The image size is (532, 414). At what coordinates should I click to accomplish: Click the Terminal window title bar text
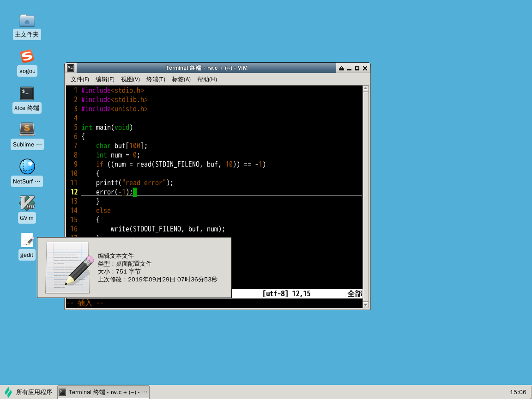point(206,68)
